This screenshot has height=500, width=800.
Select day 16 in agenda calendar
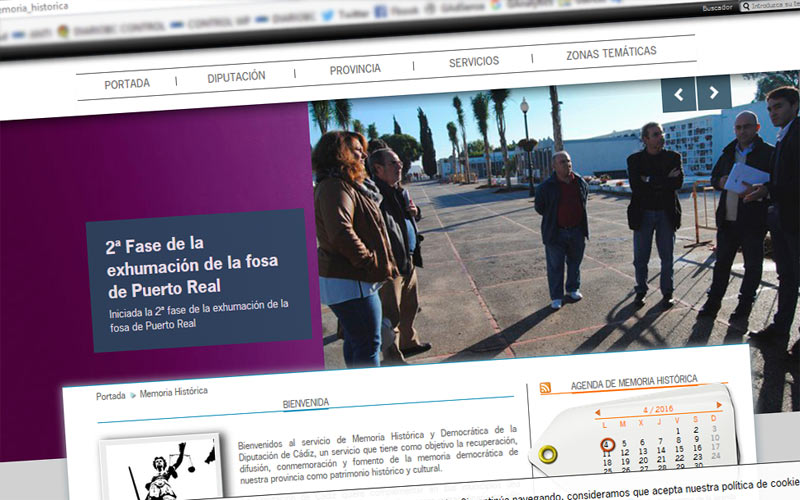coord(697,447)
